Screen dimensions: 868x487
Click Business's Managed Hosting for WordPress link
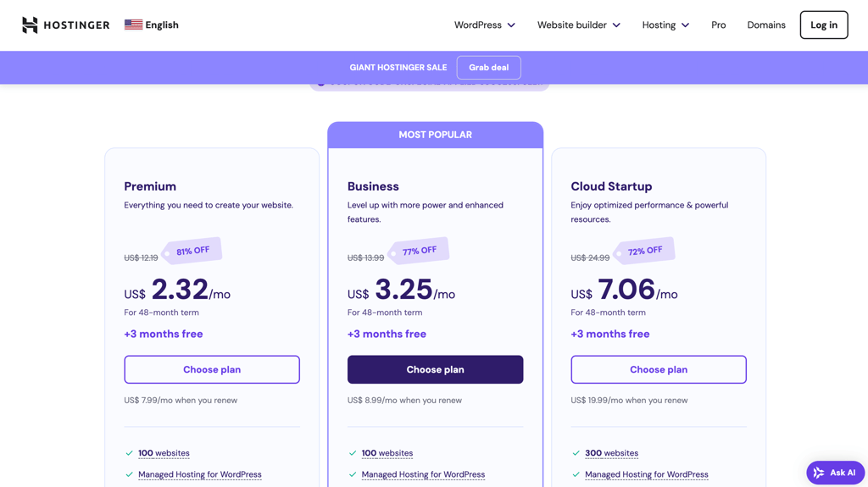click(423, 474)
